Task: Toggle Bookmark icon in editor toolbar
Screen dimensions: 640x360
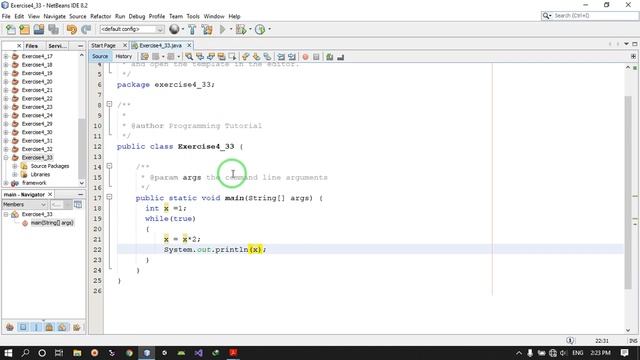Action: [267, 57]
